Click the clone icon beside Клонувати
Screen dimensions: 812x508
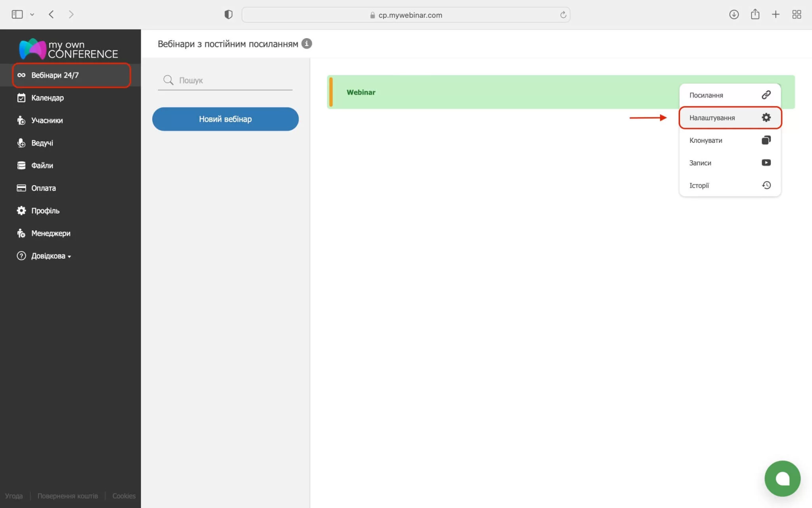click(x=766, y=140)
